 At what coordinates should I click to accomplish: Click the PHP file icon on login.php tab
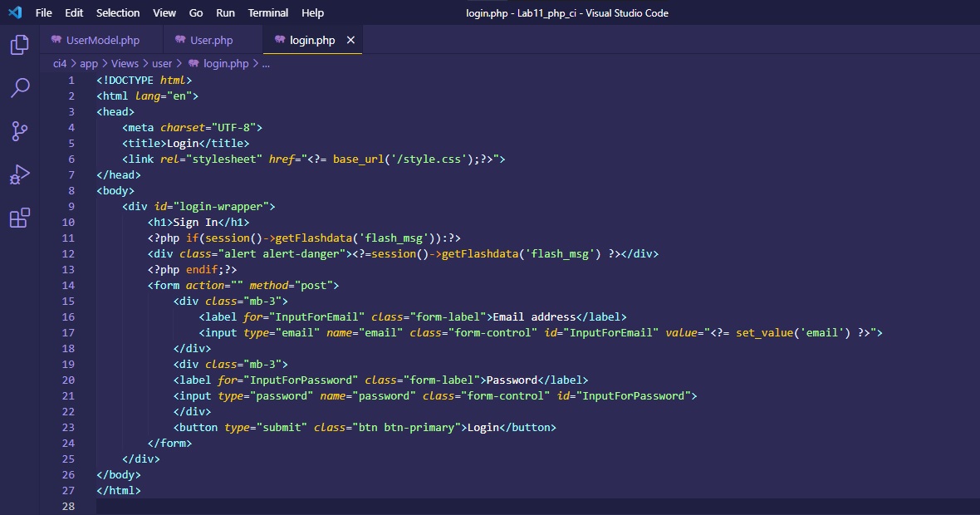(x=280, y=39)
